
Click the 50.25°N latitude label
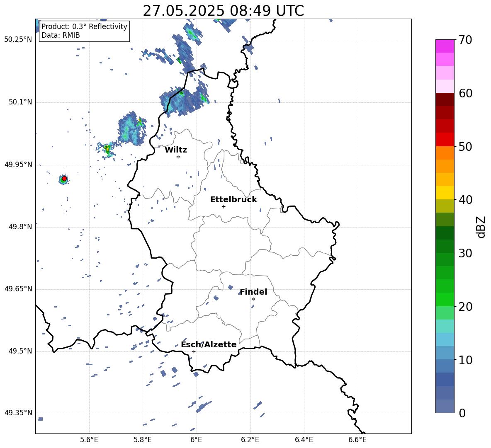18,40
